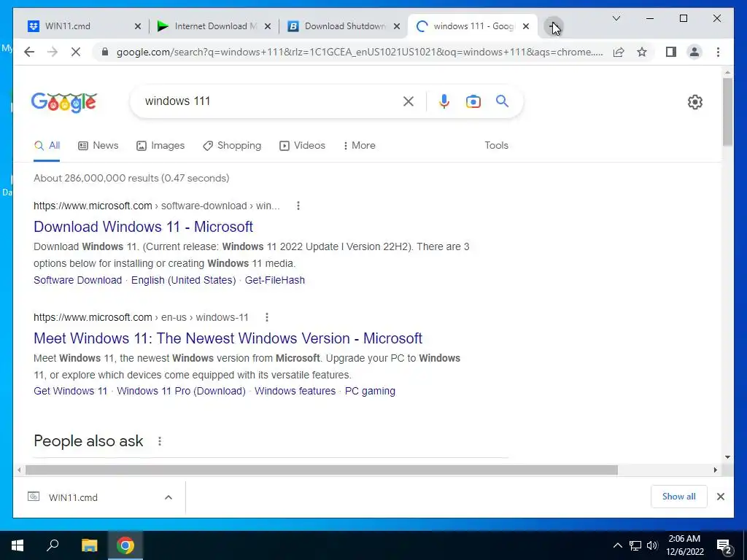
Task: Close the WIN11.cmd tab
Action: pos(138,26)
